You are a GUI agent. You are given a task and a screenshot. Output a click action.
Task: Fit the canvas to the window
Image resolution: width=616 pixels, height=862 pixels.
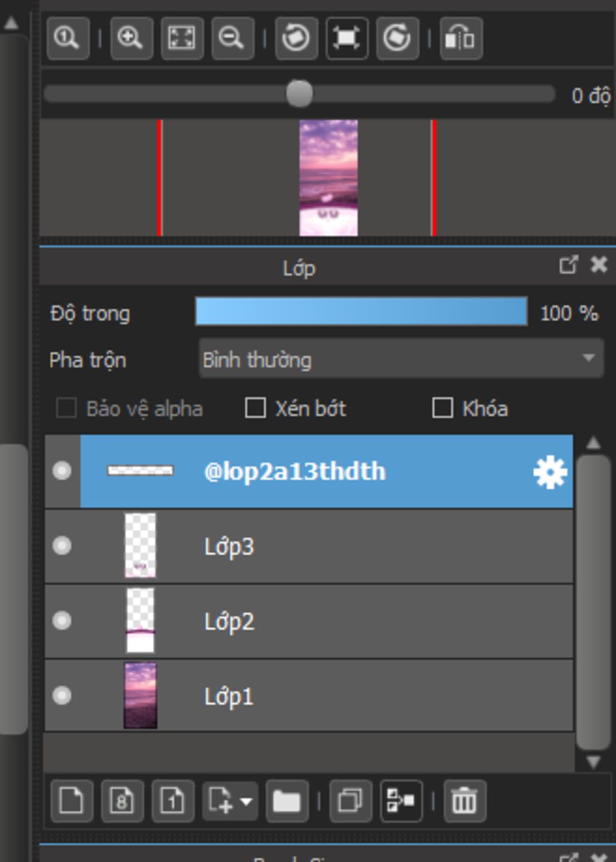click(181, 39)
